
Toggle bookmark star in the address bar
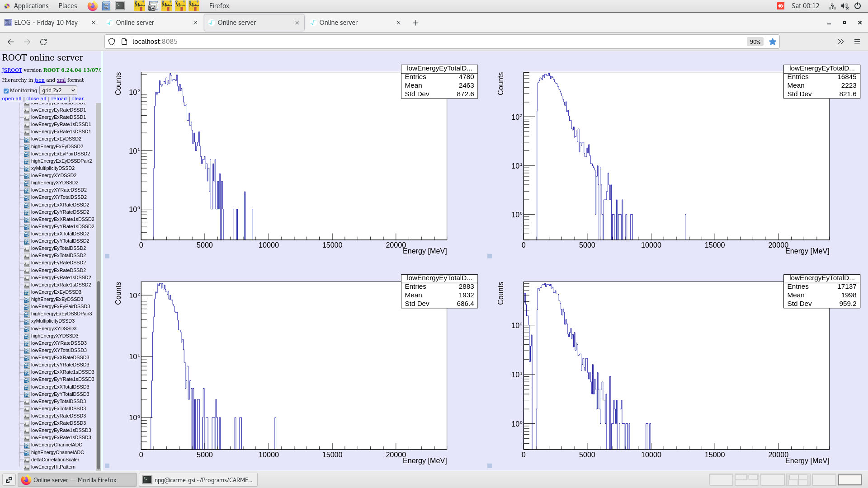(773, 42)
